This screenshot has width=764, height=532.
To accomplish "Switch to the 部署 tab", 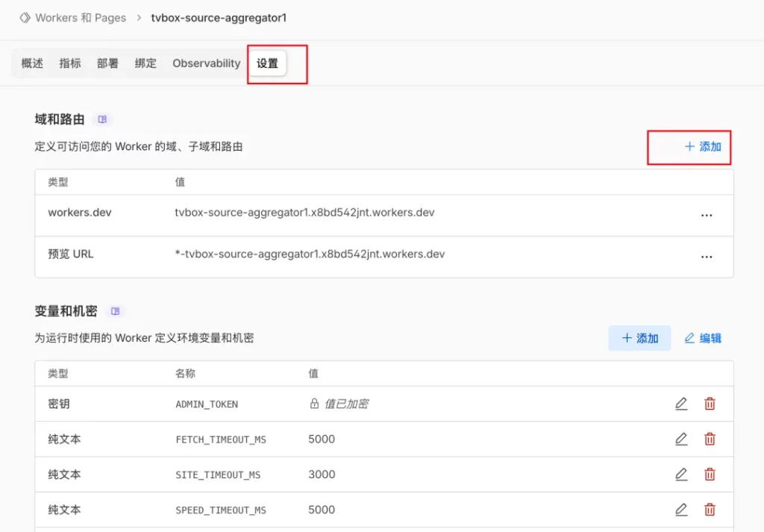I will tap(107, 63).
